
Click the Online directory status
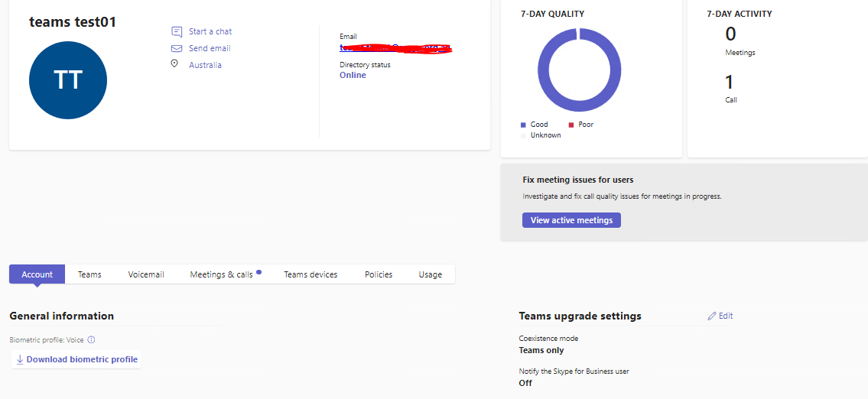[353, 75]
